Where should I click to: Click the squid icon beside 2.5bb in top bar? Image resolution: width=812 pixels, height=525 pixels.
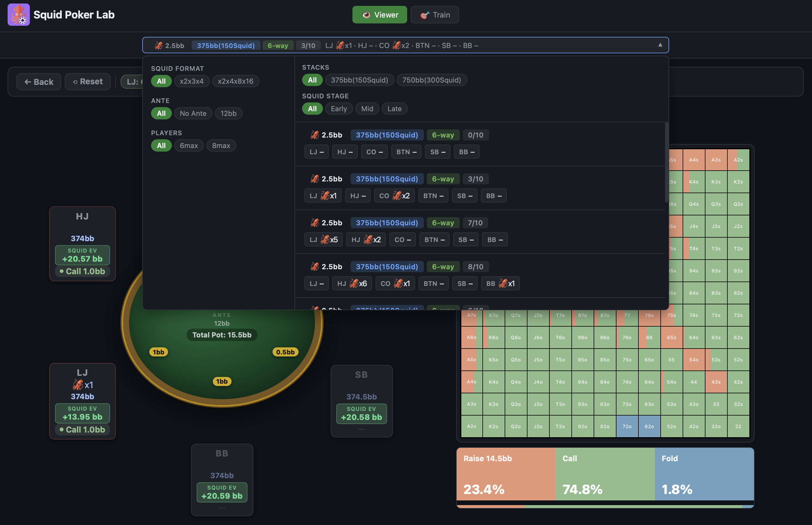pos(159,45)
